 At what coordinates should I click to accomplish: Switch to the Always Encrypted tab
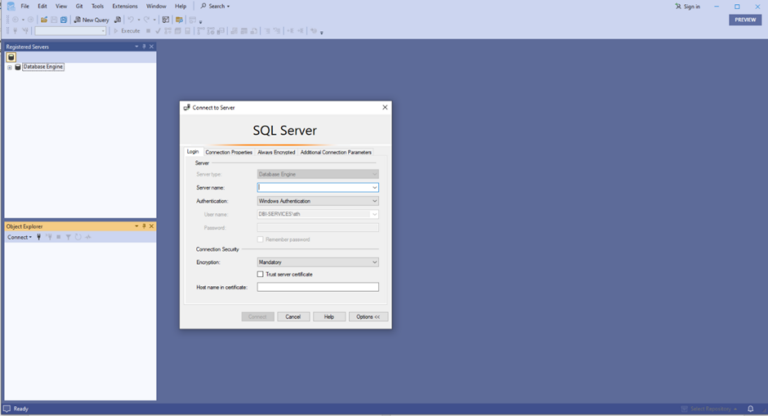pos(276,152)
